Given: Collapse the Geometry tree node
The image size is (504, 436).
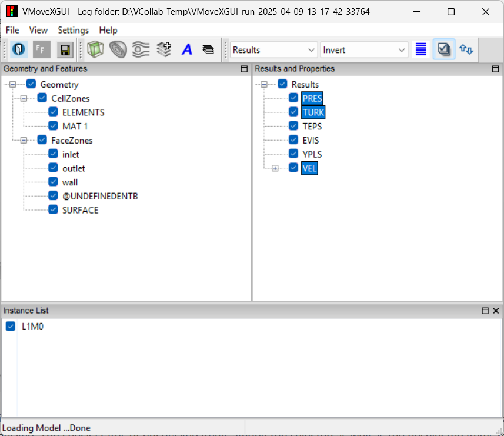Looking at the screenshot, I should point(12,85).
